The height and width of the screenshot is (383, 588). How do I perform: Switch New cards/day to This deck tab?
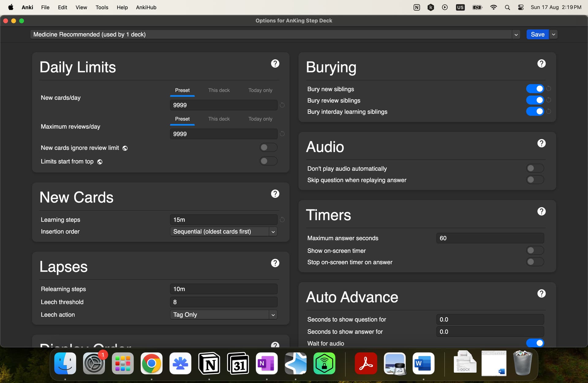[x=219, y=90]
